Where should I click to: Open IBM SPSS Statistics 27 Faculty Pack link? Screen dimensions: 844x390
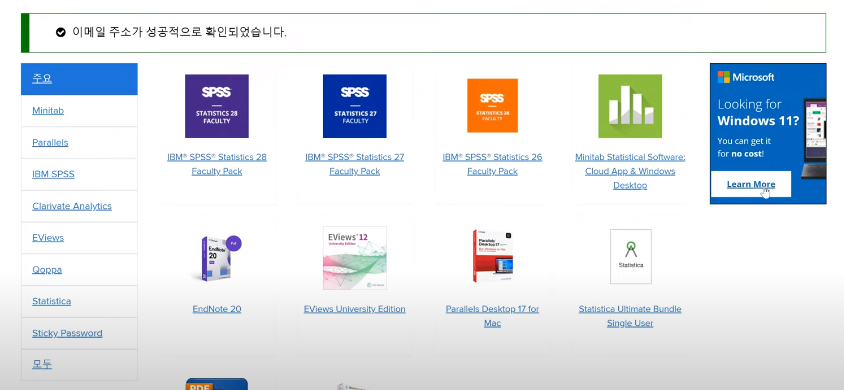point(355,164)
